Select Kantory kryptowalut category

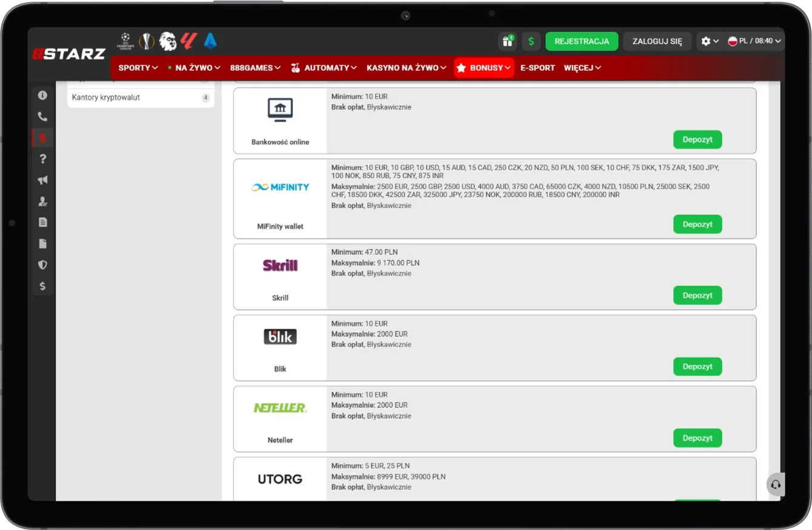point(141,98)
